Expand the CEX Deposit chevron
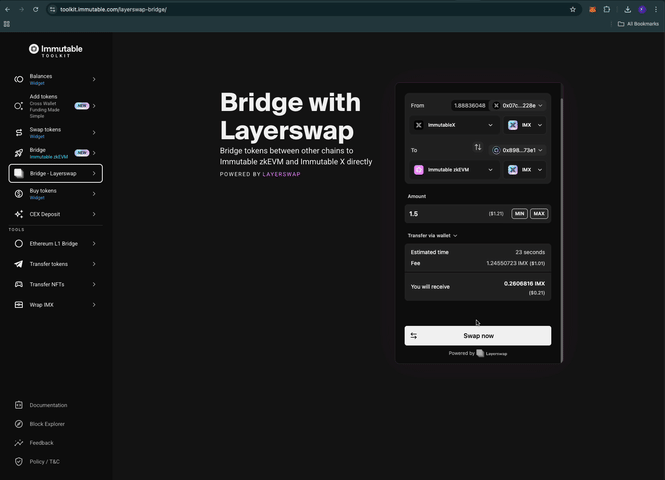The width and height of the screenshot is (665, 480). click(x=94, y=214)
